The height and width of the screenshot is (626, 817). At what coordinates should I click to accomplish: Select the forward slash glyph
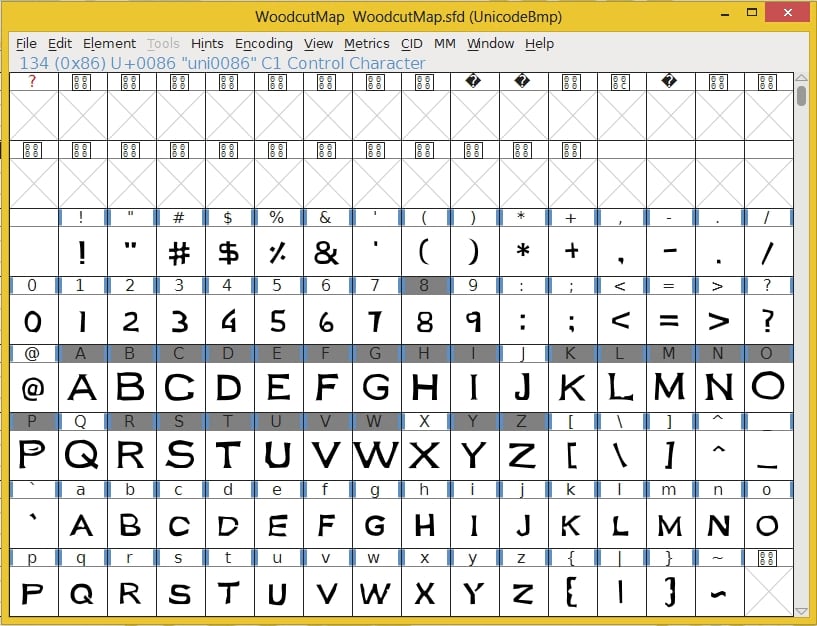point(769,251)
